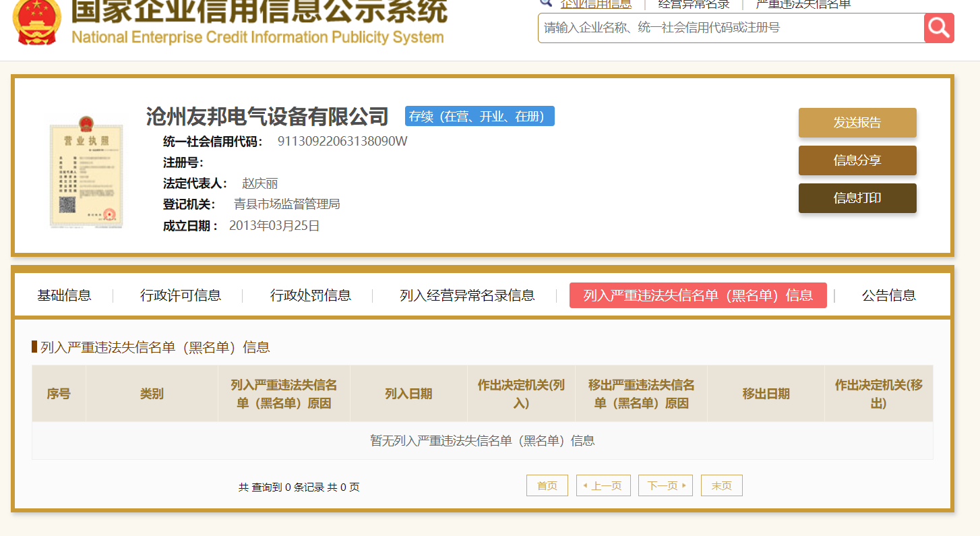The width and height of the screenshot is (980, 536).
Task: Select the 严重违法失信名单 search category
Action: tap(803, 4)
